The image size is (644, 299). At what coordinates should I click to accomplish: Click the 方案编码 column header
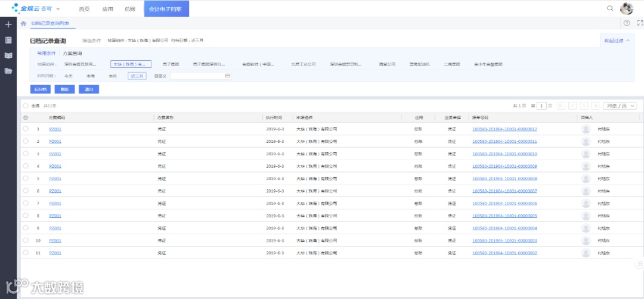click(57, 118)
